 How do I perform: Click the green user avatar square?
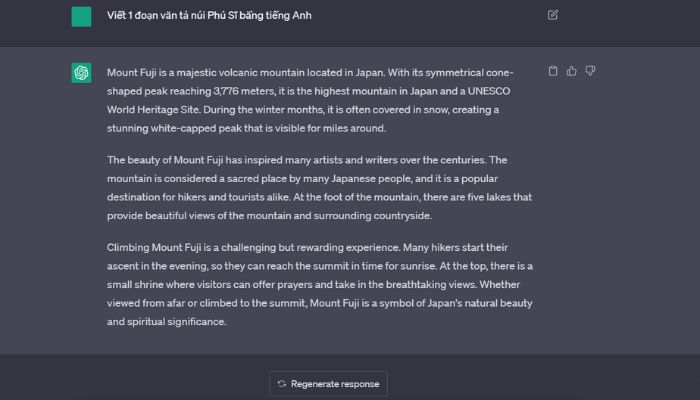[81, 17]
